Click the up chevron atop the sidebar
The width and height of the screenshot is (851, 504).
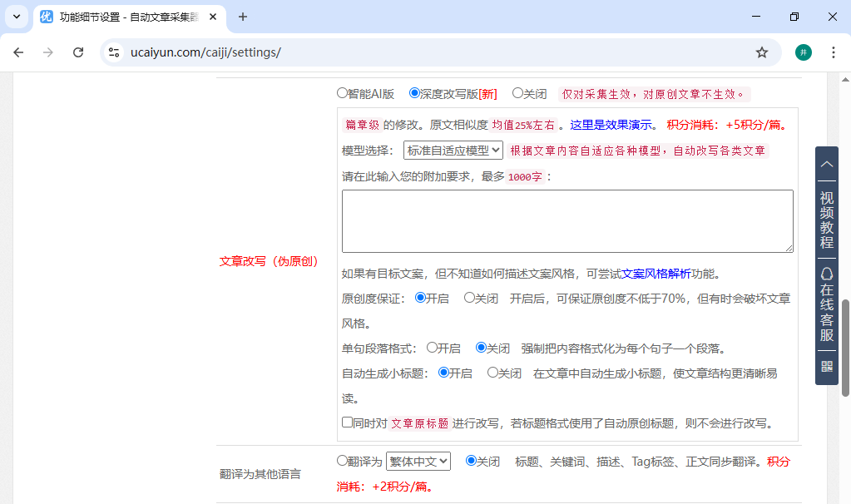coord(826,164)
